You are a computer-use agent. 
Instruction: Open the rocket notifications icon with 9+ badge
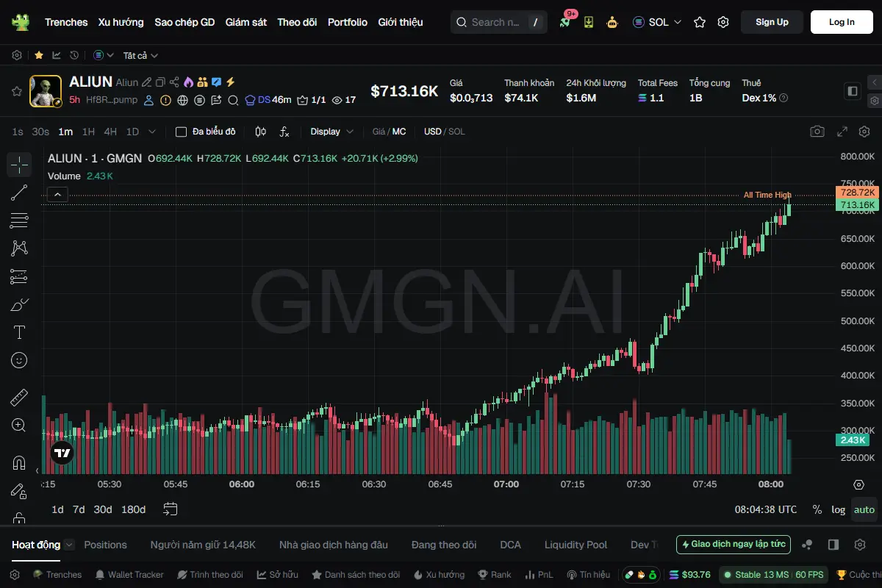pyautogui.click(x=565, y=22)
